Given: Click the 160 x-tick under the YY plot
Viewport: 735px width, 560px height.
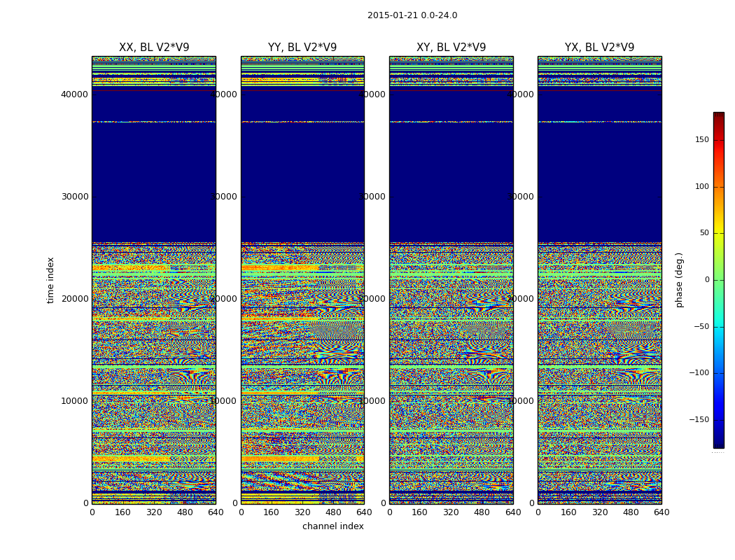Looking at the screenshot, I should coord(272,512).
